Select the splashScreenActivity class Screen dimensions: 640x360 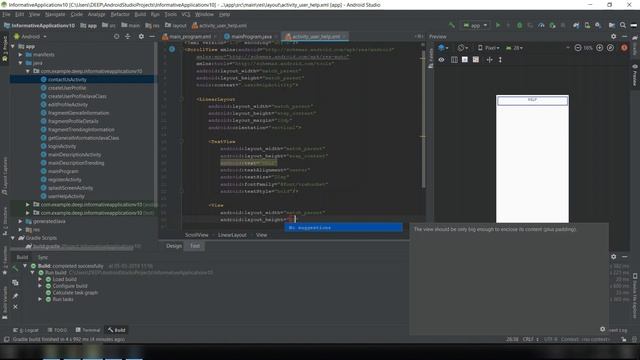point(70,188)
